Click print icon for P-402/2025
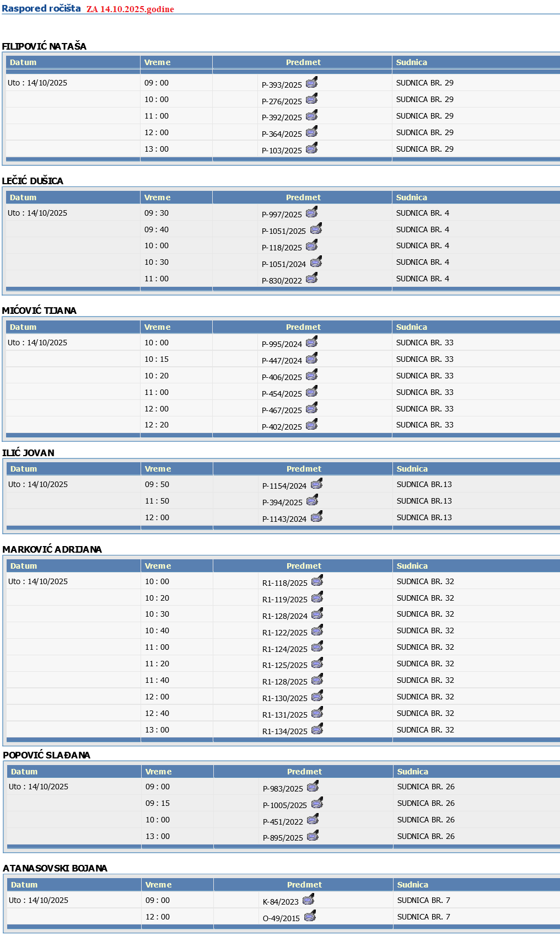 [311, 425]
